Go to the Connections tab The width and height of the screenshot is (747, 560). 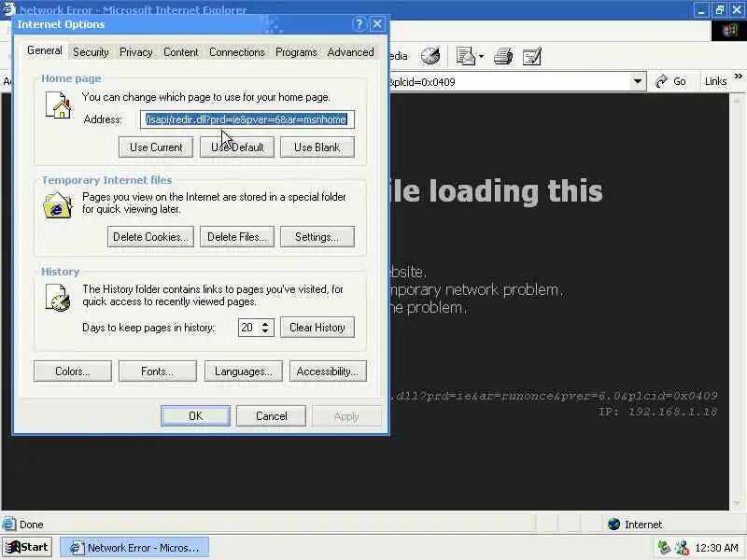tap(237, 52)
